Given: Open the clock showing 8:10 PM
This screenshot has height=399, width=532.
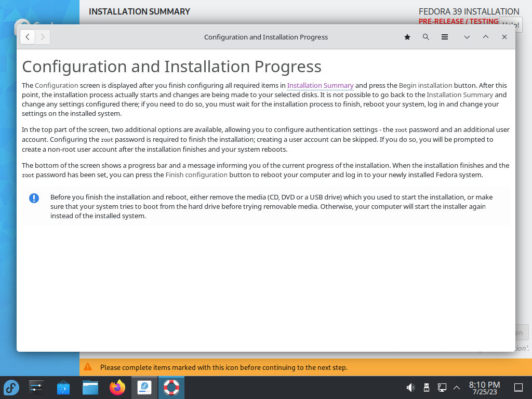Looking at the screenshot, I should click(485, 388).
